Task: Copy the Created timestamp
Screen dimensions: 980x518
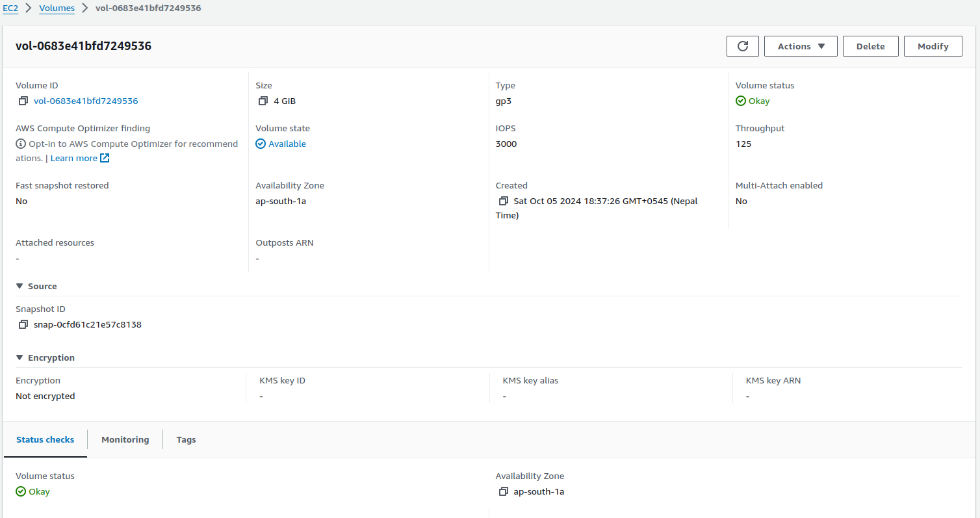Action: click(x=503, y=201)
